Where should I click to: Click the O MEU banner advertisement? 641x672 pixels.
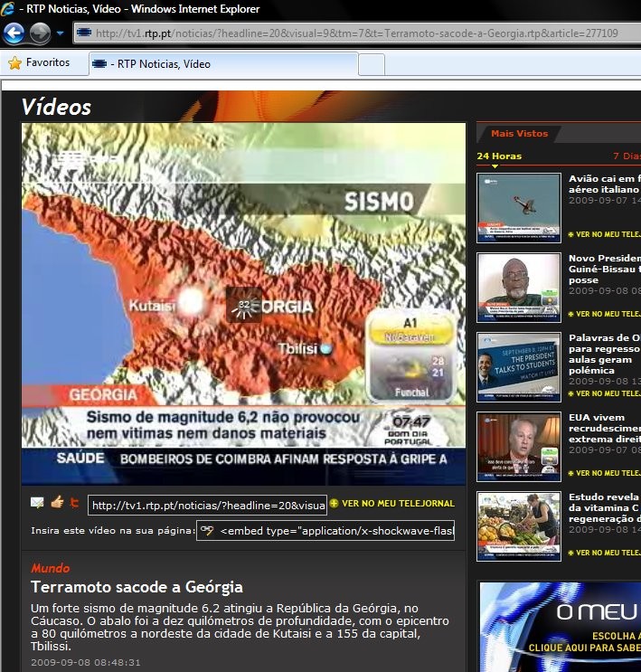(561, 627)
